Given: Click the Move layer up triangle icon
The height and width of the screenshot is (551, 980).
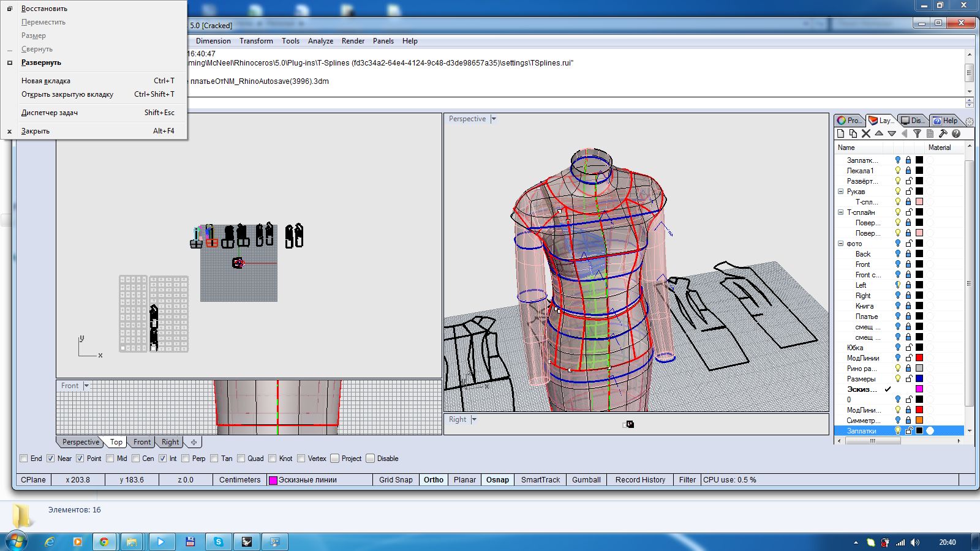Looking at the screenshot, I should pyautogui.click(x=879, y=133).
